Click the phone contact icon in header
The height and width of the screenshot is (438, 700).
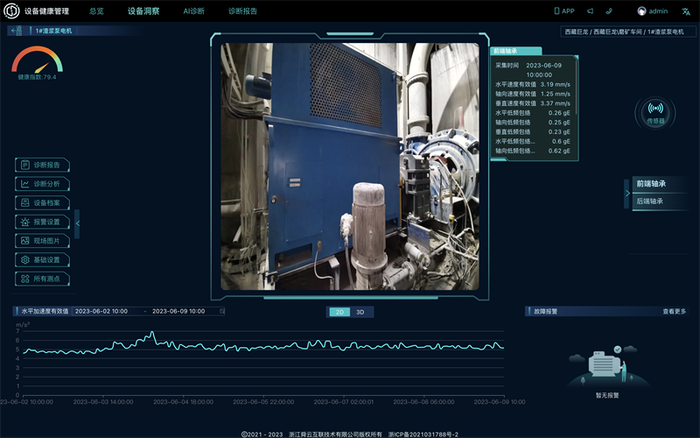pos(609,11)
